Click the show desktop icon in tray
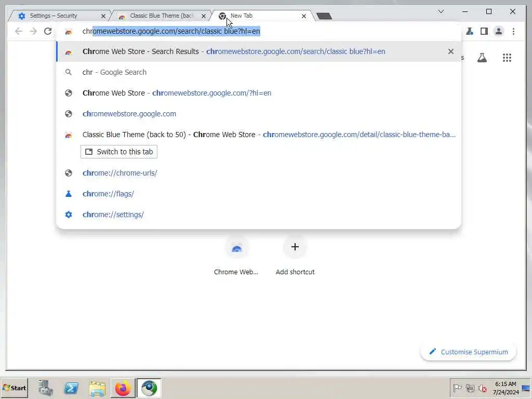 [x=526, y=388]
